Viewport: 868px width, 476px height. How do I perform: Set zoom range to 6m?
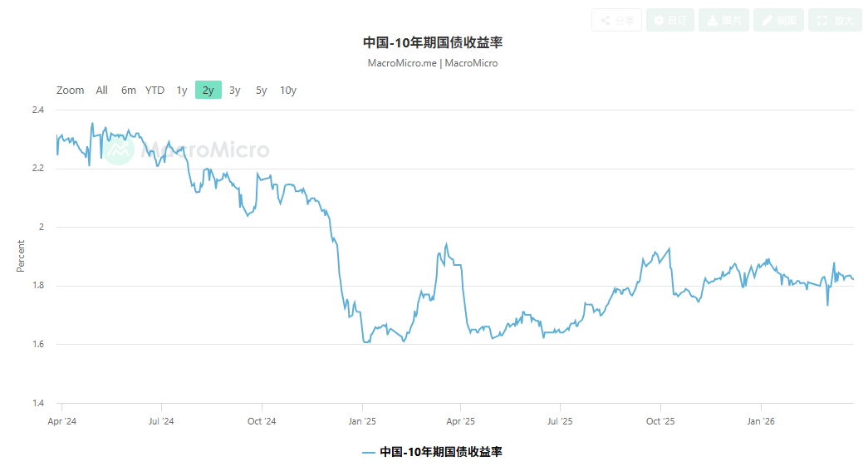(129, 91)
